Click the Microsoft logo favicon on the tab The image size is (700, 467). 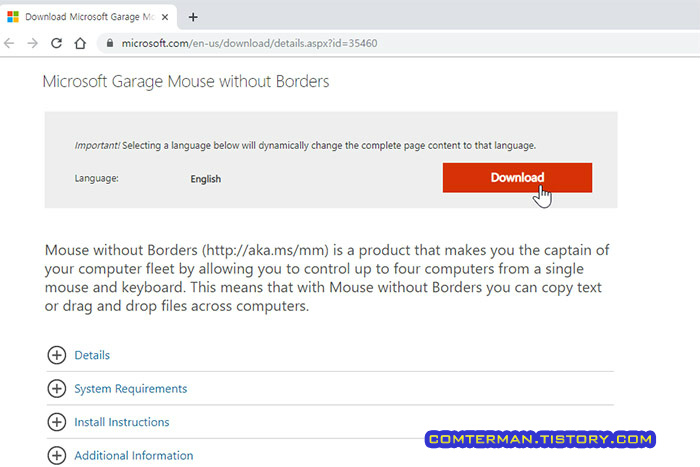pos(13,17)
